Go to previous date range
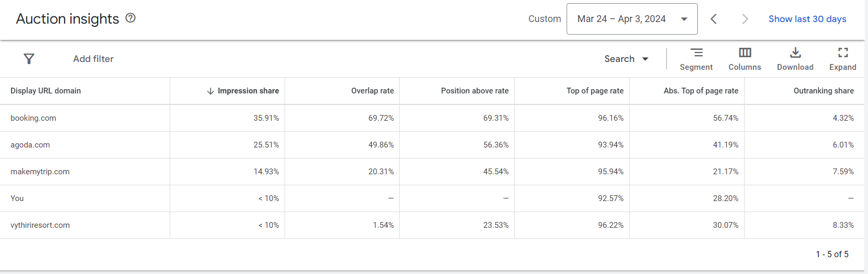Screen dimensions: 868x274 coord(714,19)
